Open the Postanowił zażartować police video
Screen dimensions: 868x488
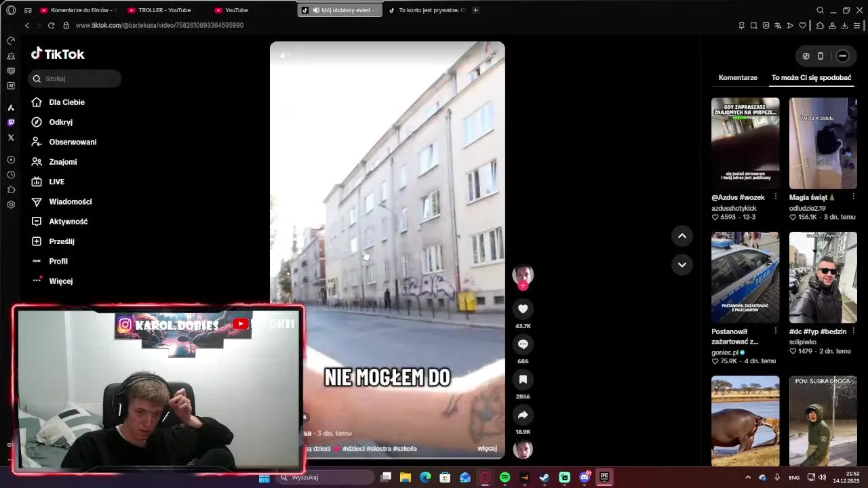pyautogui.click(x=745, y=277)
